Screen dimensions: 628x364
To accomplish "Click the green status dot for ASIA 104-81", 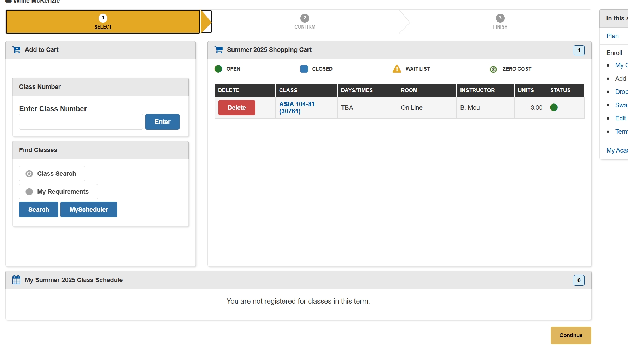I will pos(554,108).
